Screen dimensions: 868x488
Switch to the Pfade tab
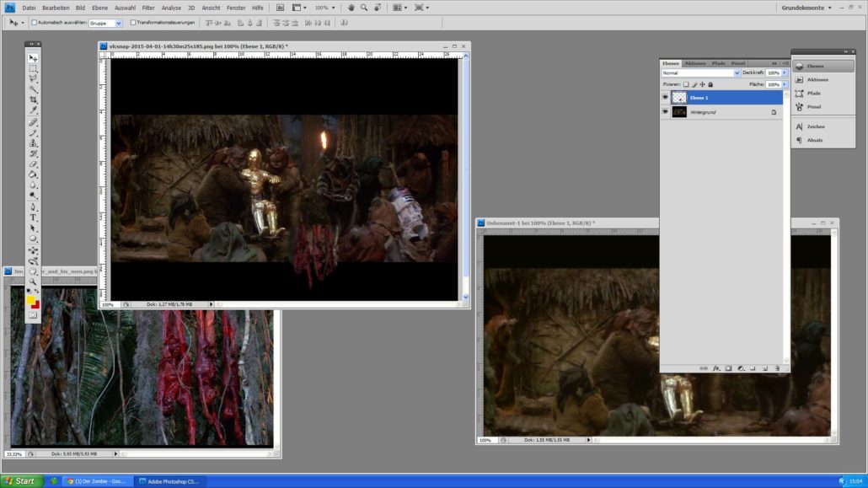tap(719, 64)
